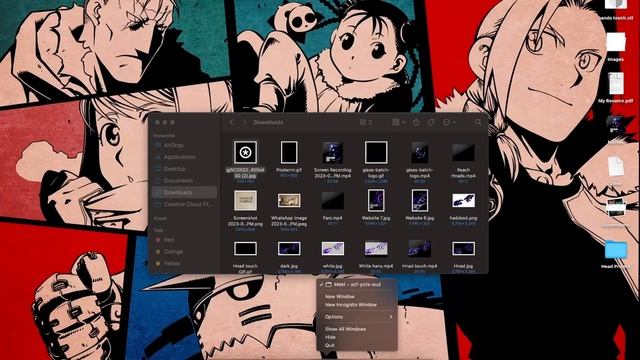This screenshot has height=360, width=640.
Task: Select the White hans.mp4 file
Action: [x=376, y=249]
